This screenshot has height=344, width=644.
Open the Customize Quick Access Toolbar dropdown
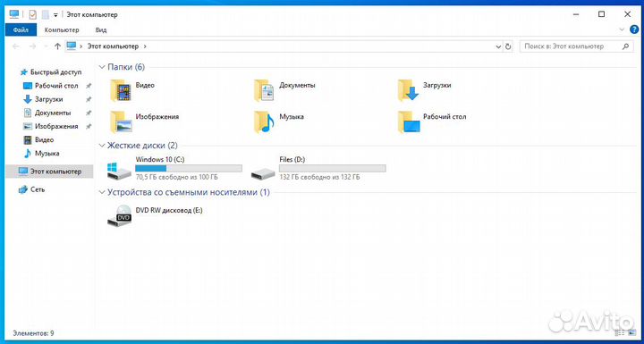(55, 15)
